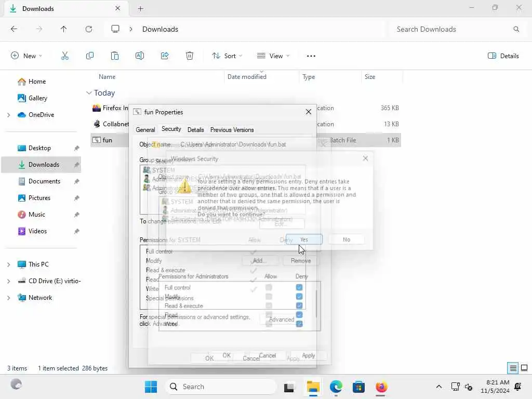Open notifications bell in the system tray
This screenshot has width=532, height=399.
coord(518,387)
